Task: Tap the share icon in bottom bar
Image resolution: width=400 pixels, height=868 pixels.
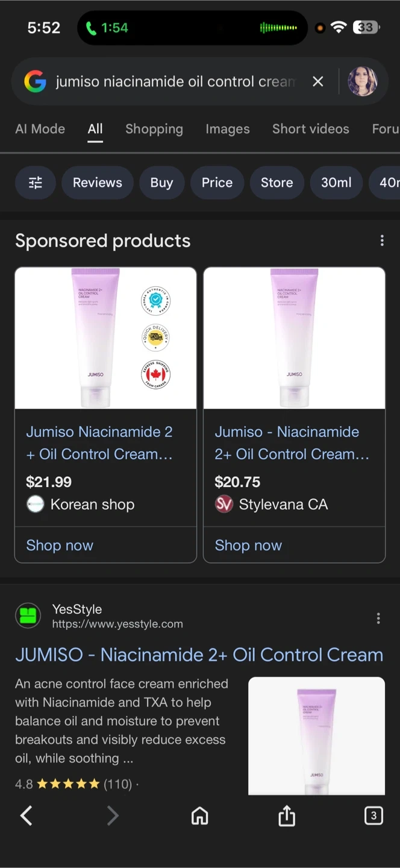Action: tap(287, 816)
